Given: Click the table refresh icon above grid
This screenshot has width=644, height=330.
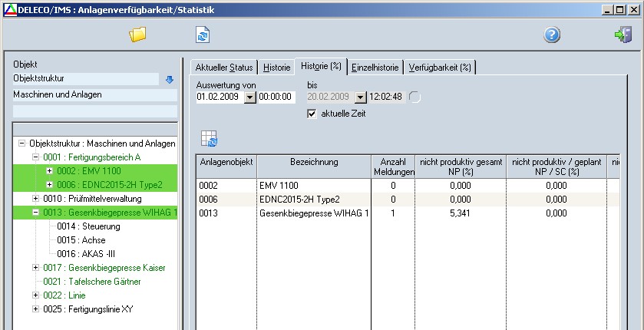Looking at the screenshot, I should (209, 138).
